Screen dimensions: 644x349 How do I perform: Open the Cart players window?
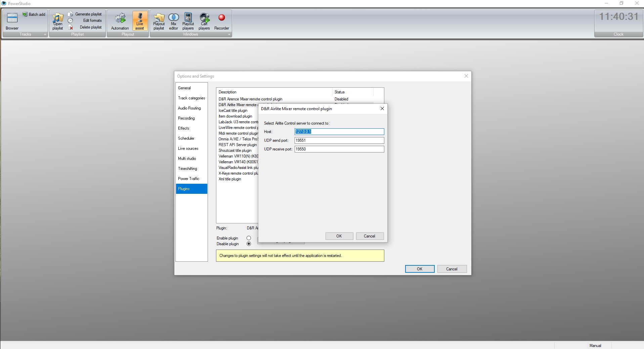[204, 21]
